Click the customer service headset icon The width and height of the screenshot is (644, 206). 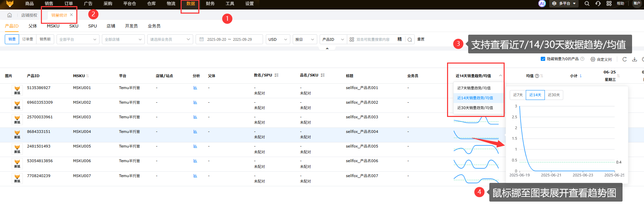[x=598, y=4]
